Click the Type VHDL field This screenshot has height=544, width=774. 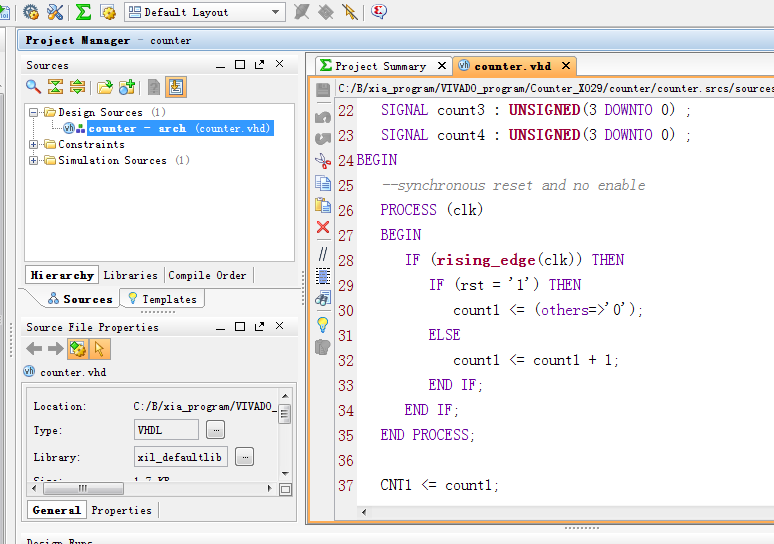pyautogui.click(x=166, y=430)
